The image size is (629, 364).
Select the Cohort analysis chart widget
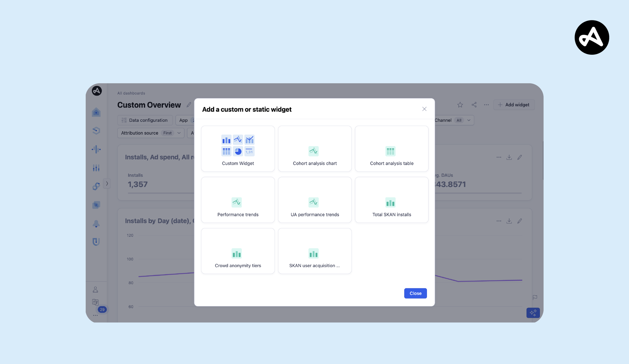point(314,149)
